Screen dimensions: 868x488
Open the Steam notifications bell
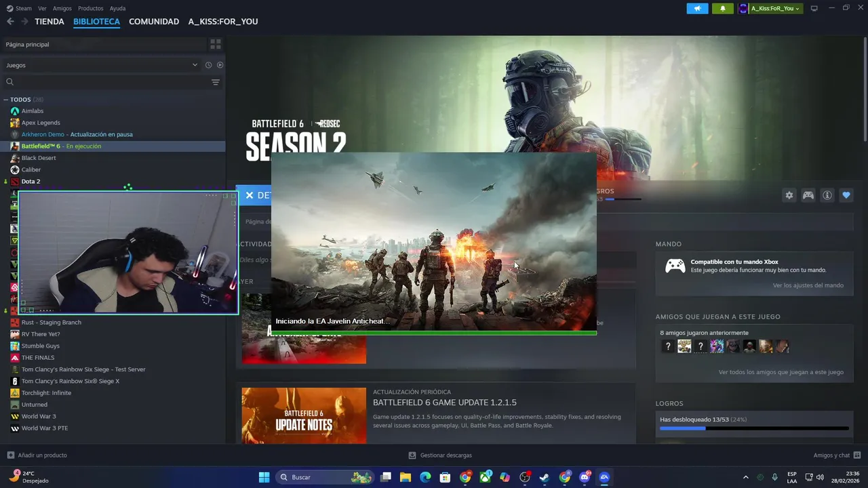[x=723, y=8]
